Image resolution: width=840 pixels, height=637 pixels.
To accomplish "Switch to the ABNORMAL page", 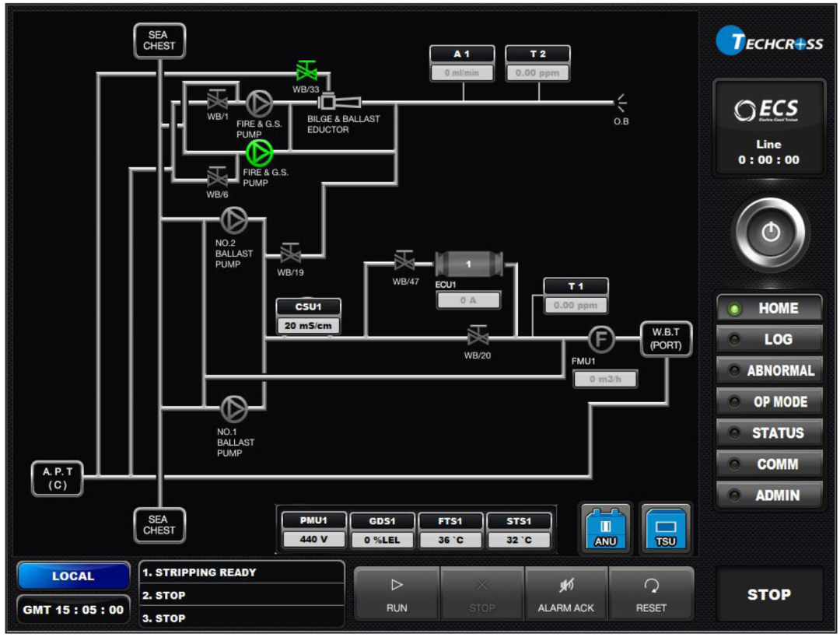I will tap(769, 370).
